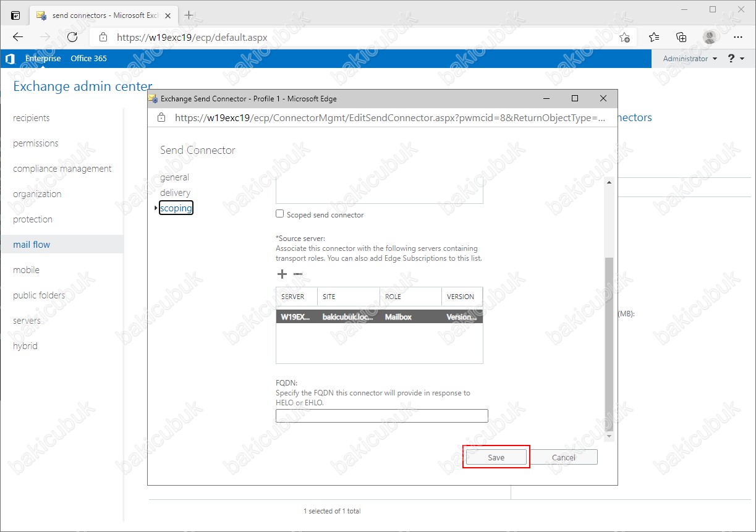Open a new browser tab with the plus button
Screen dimensions: 756x532
pyautogui.click(x=189, y=15)
